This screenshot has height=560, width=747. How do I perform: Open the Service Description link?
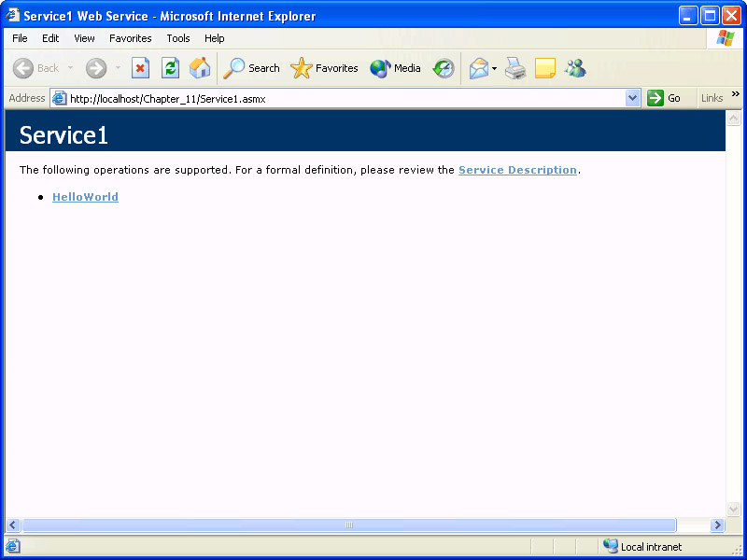[517, 170]
